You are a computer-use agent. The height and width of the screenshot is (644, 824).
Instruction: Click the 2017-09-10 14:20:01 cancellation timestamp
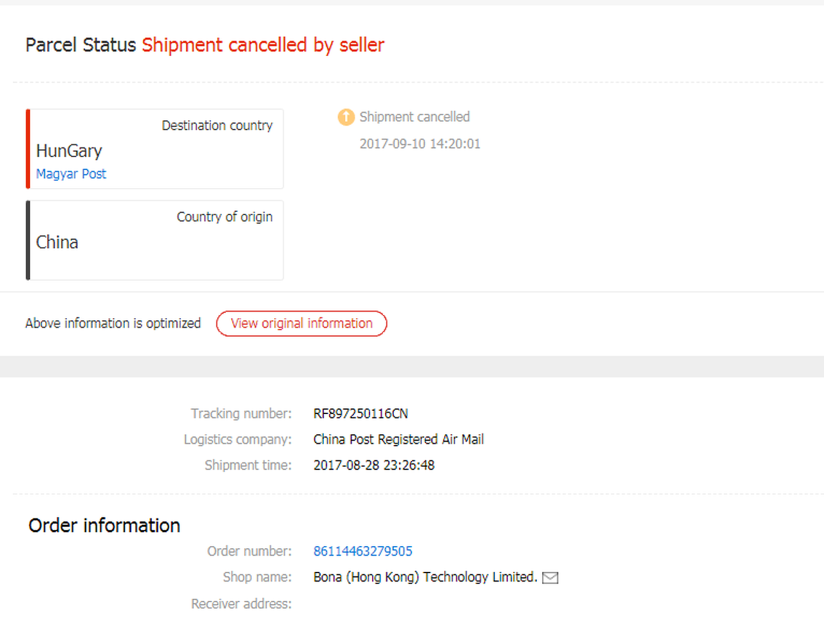420,144
